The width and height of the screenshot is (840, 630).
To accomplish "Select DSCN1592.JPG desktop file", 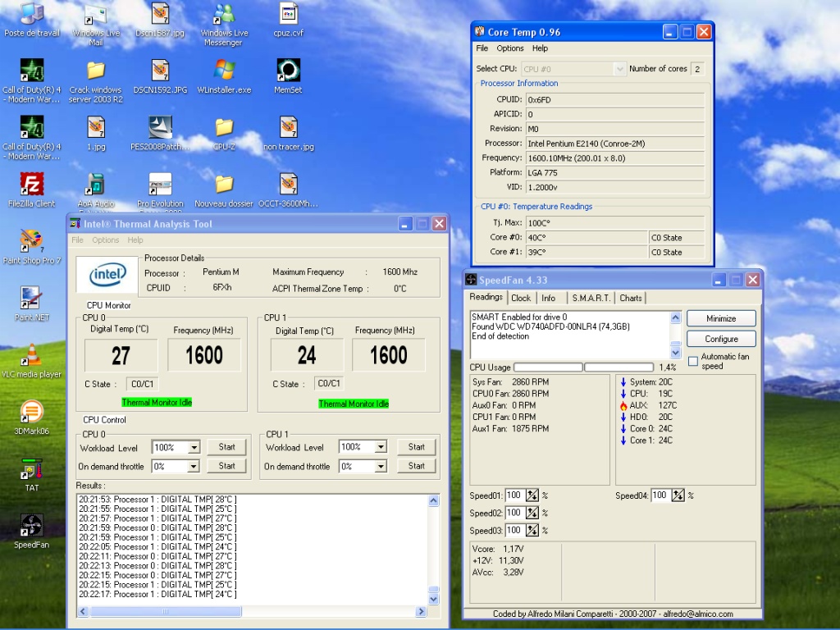I will [x=160, y=76].
